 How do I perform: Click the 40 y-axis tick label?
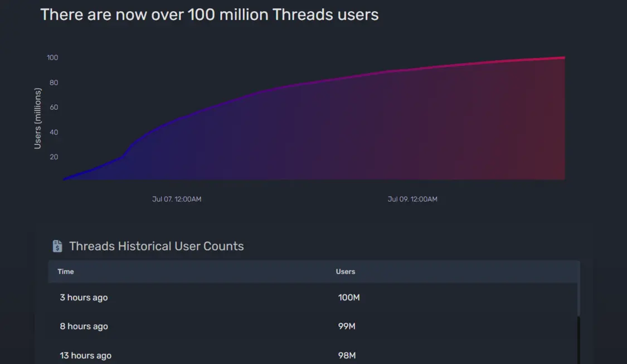54,132
